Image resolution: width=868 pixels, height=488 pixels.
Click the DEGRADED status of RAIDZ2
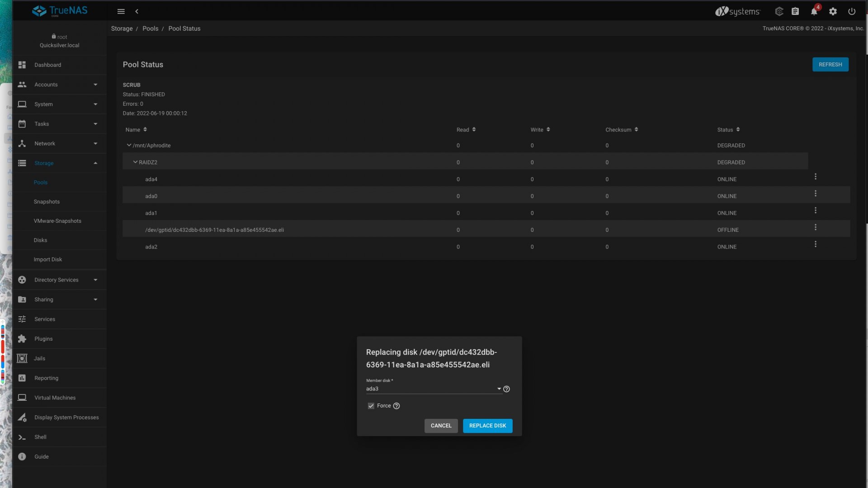coord(731,163)
